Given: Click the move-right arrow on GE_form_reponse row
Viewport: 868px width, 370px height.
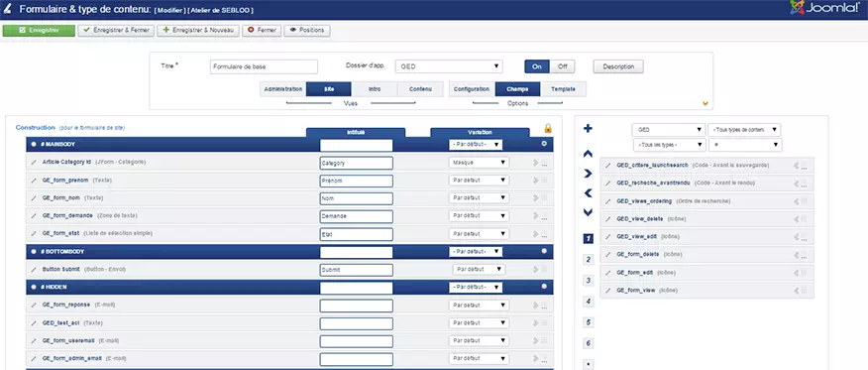Looking at the screenshot, I should tap(535, 306).
